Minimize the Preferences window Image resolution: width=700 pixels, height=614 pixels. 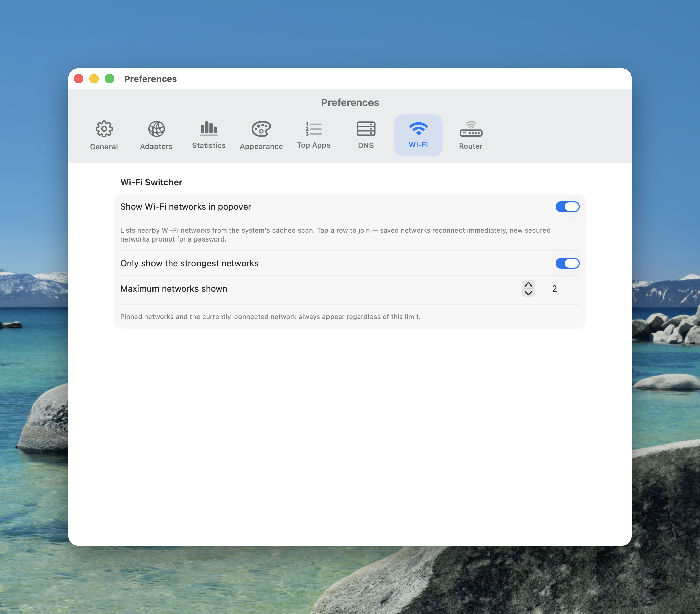[x=94, y=79]
